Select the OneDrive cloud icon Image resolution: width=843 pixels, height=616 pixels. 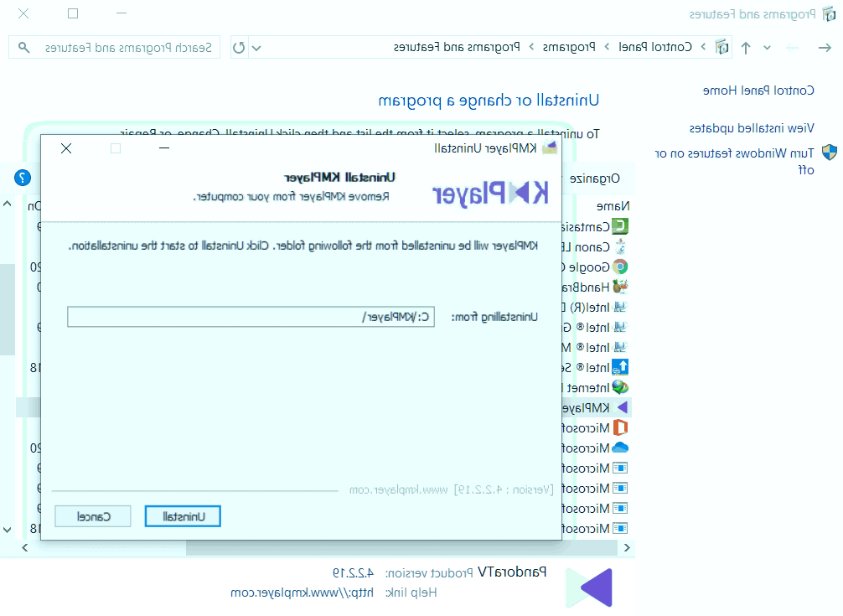[620, 448]
